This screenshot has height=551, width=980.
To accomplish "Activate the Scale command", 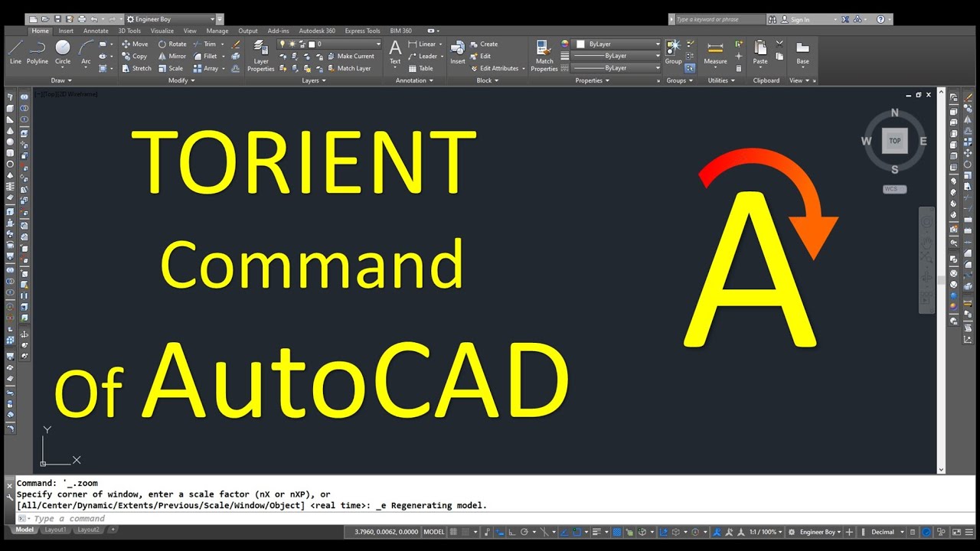I will tap(171, 68).
